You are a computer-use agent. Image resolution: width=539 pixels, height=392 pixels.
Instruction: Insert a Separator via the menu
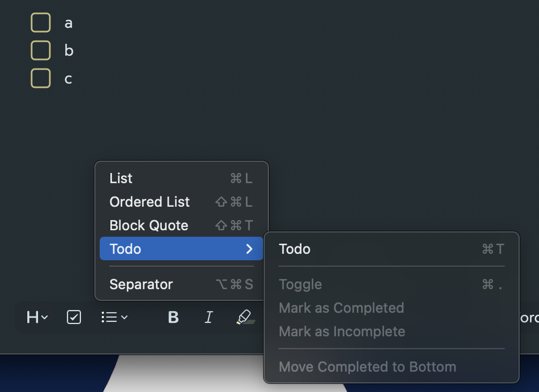[141, 284]
